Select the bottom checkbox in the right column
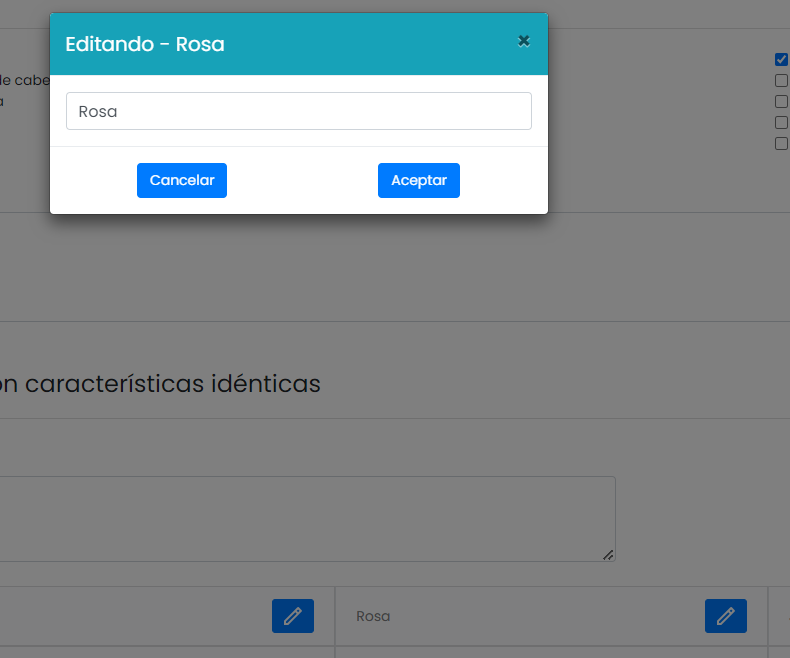This screenshot has width=790, height=658. pyautogui.click(x=782, y=144)
